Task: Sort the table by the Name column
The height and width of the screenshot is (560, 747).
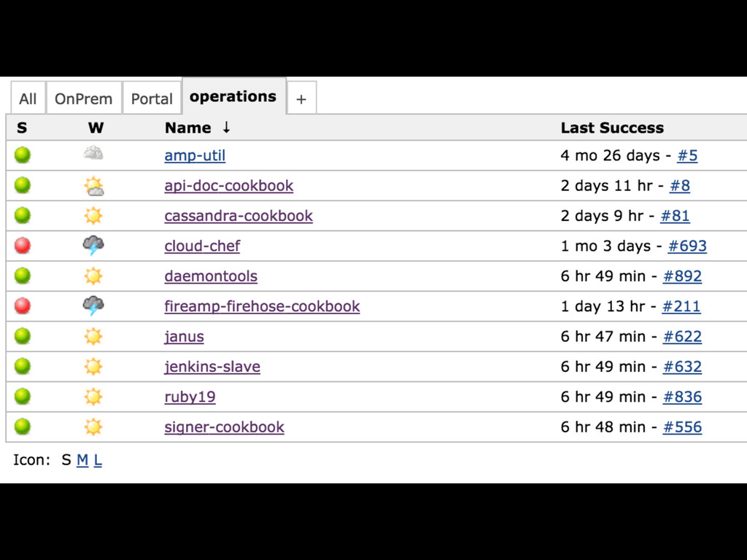Action: [187, 128]
